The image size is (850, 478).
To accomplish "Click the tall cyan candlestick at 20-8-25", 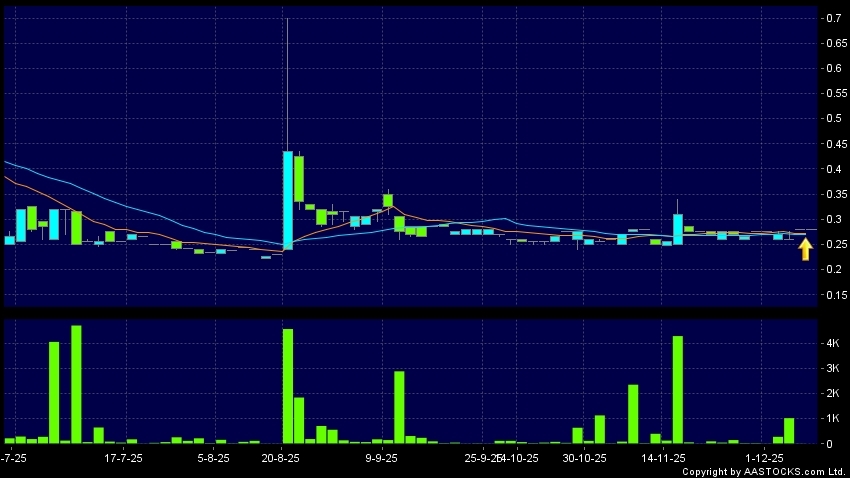I will [x=288, y=200].
